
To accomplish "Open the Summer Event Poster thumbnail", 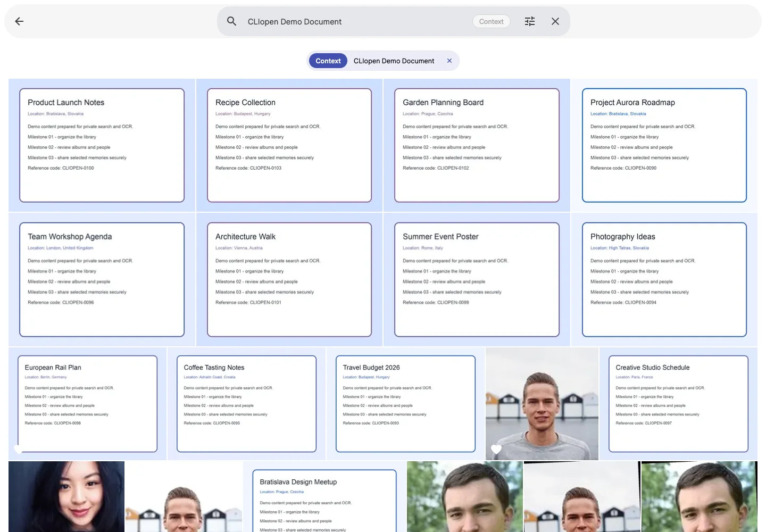I will (477, 280).
